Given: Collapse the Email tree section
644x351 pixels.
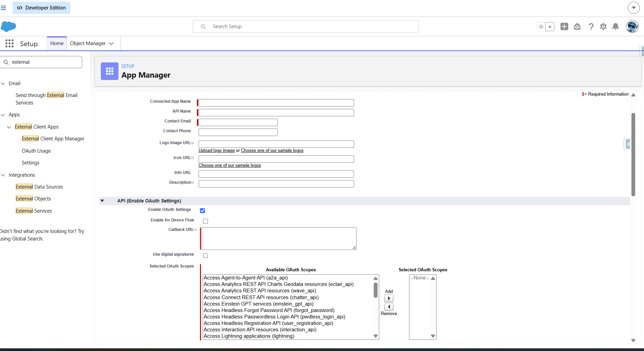Looking at the screenshot, I should tap(3, 83).
